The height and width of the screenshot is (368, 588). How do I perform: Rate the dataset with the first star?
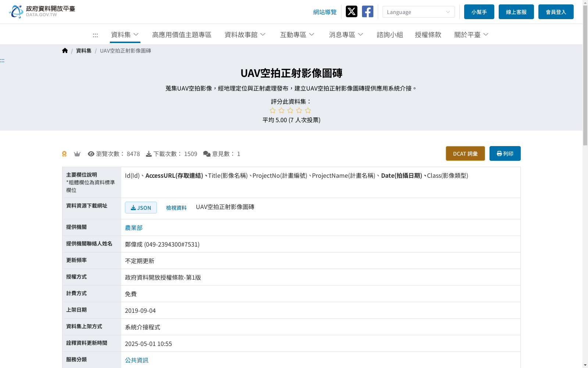(x=273, y=110)
